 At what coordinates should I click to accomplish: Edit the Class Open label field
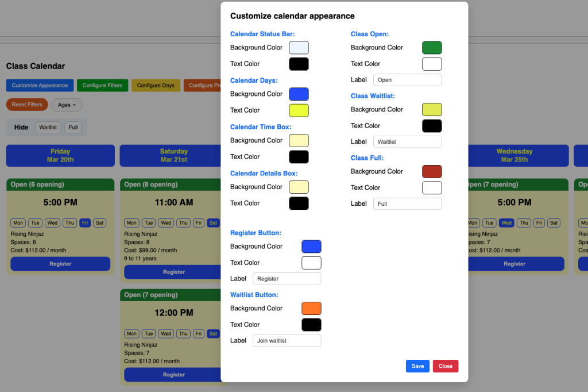[407, 80]
